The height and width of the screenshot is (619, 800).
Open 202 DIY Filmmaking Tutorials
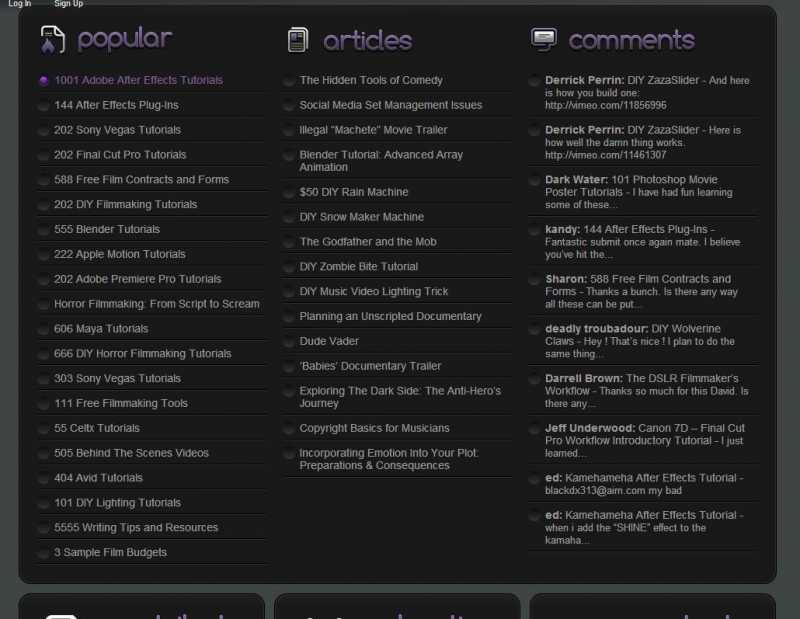[x=126, y=205]
